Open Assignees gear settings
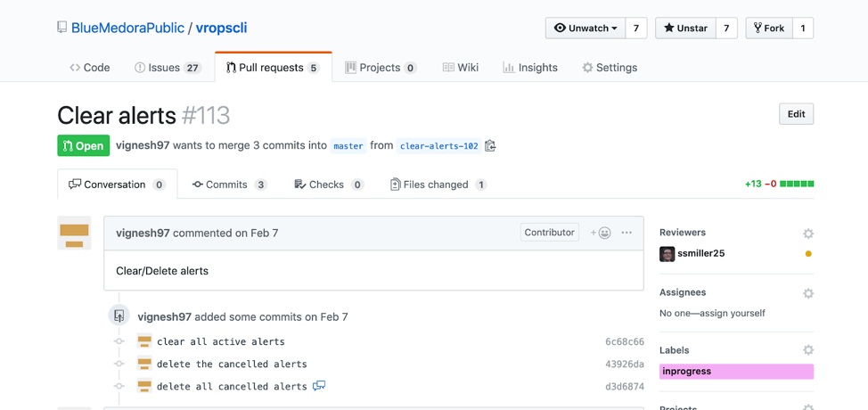 pos(808,293)
